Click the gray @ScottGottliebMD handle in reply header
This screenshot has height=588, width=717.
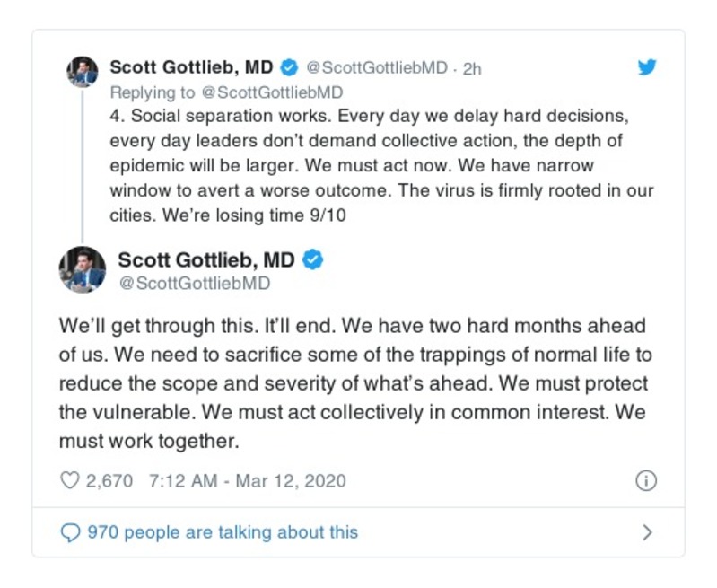click(x=377, y=68)
